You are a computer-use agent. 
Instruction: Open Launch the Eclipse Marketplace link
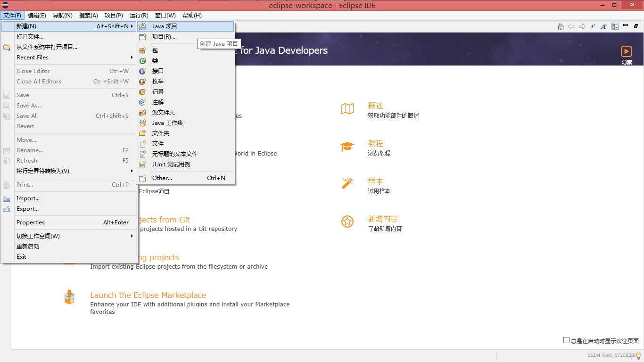[148, 295]
